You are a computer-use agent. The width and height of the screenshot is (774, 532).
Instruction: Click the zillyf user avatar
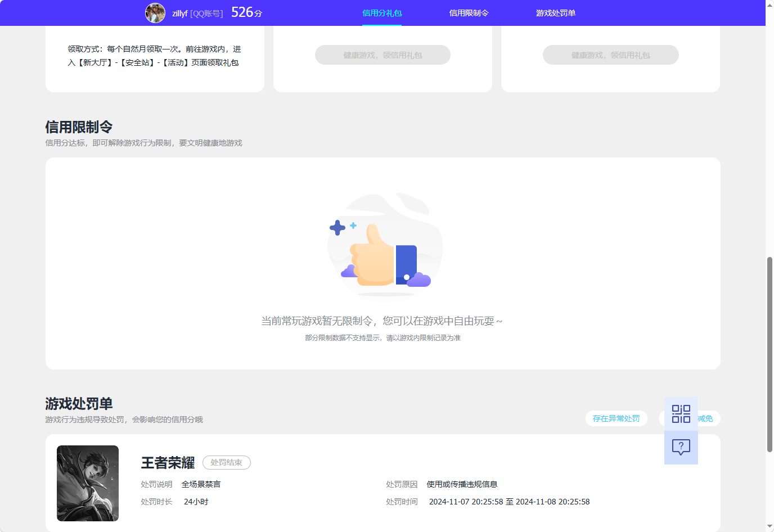(x=155, y=13)
